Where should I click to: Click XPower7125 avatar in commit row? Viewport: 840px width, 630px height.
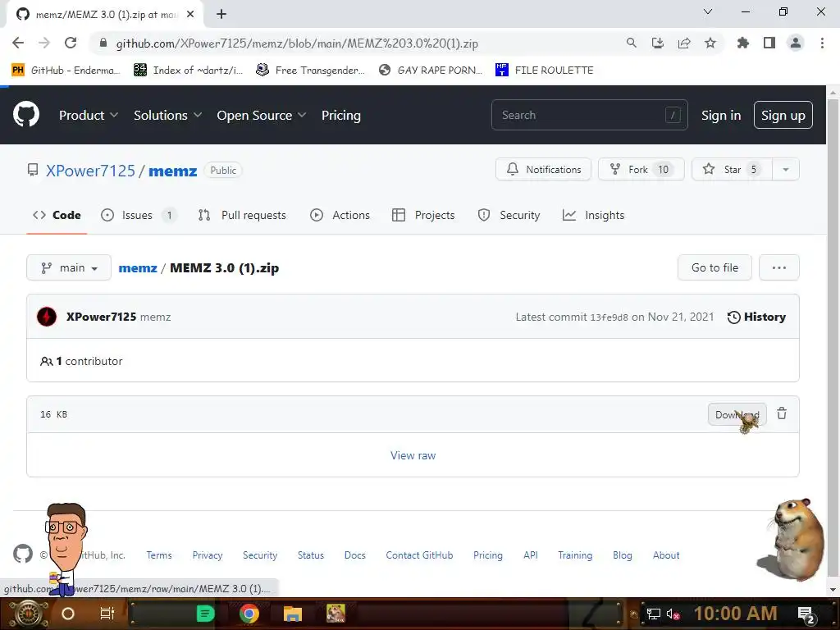pos(47,317)
